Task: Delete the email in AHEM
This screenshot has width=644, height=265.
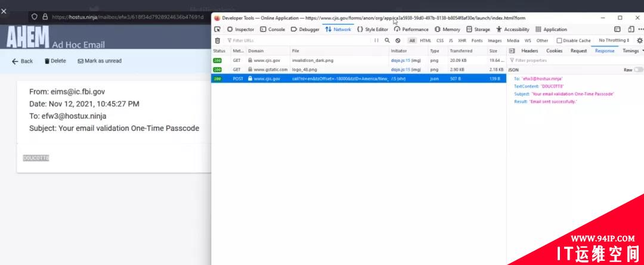Action: (x=55, y=61)
